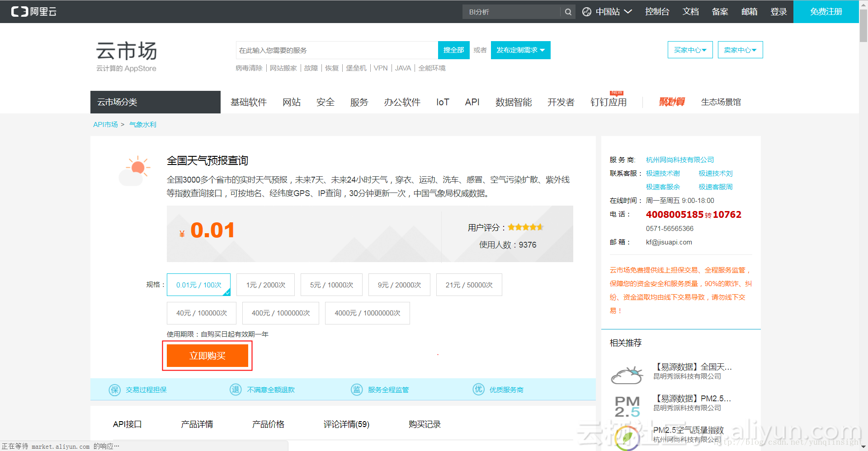
Task: Click the Aliyun logo in top bar
Action: coord(34,11)
